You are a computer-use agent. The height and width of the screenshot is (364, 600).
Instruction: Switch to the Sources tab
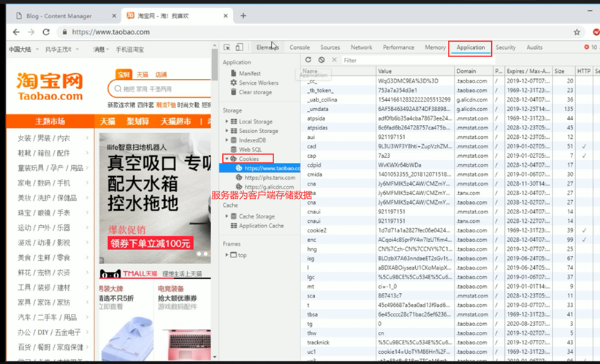[330, 47]
